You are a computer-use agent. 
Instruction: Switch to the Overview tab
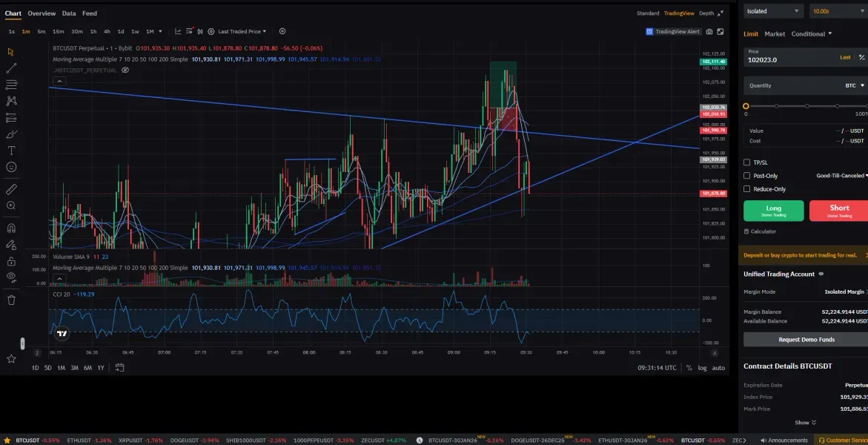tap(42, 13)
